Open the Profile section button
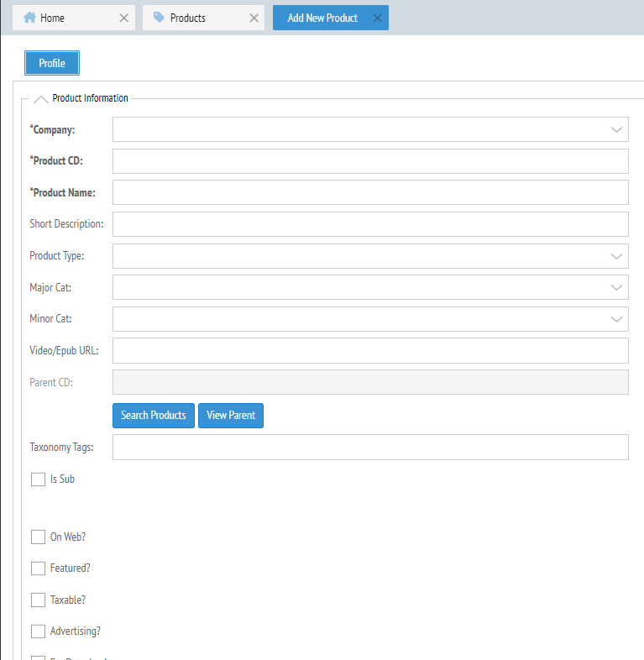 (52, 63)
